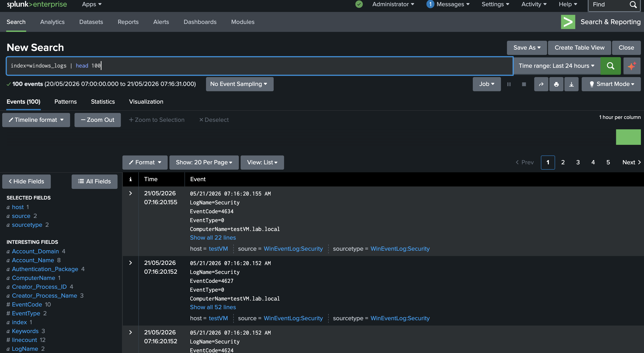Open the Modules nav tab
The height and width of the screenshot is (353, 644).
pos(243,22)
